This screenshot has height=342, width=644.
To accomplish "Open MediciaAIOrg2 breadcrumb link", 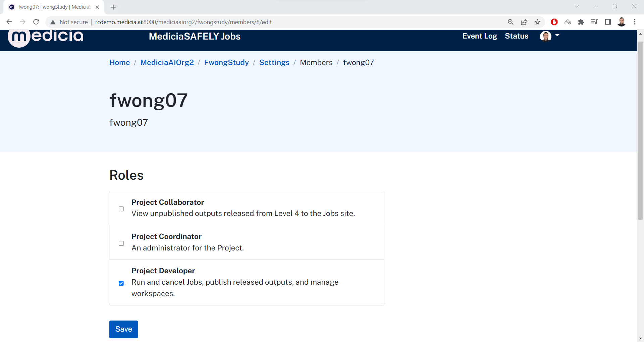I will [x=167, y=62].
